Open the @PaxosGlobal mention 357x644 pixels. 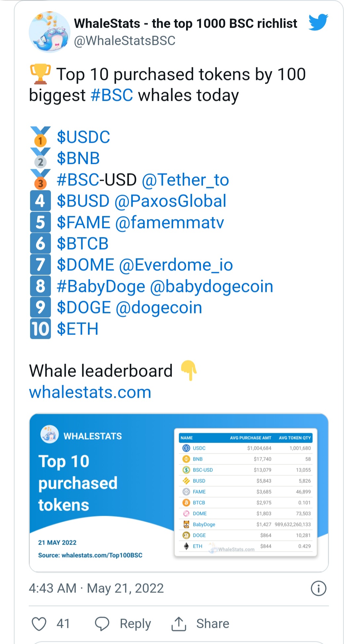[x=170, y=201]
